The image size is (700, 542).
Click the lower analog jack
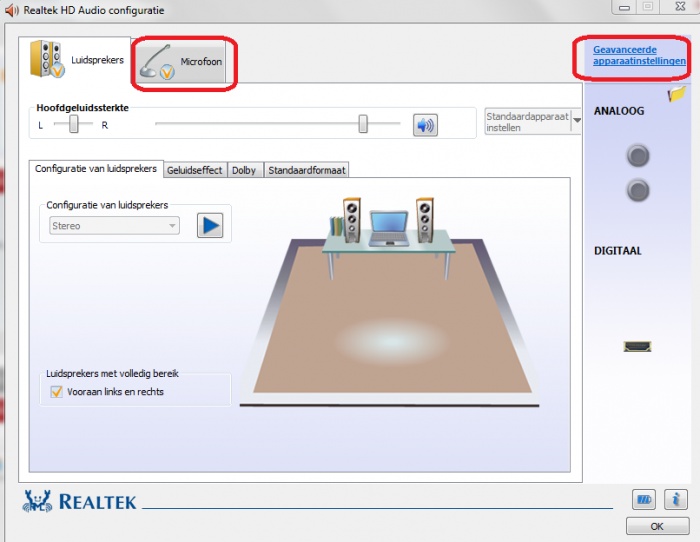click(638, 191)
